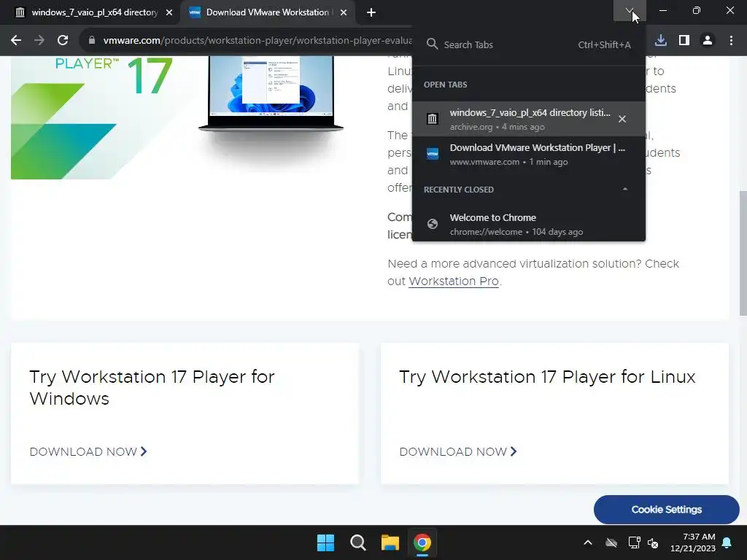
Task: View site security lock info
Action: coord(92,41)
